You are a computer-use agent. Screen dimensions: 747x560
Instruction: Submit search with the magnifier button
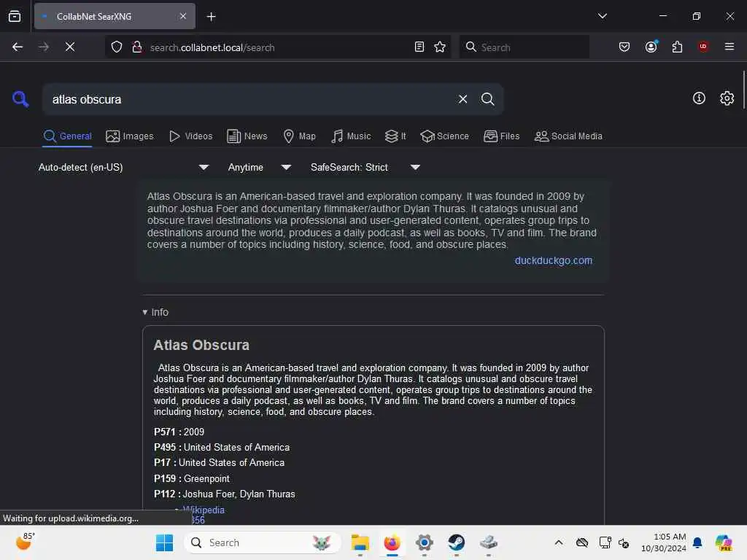coord(487,99)
